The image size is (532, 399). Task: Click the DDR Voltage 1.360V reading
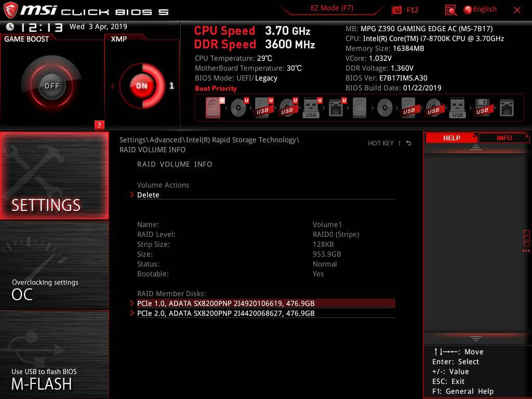point(379,68)
